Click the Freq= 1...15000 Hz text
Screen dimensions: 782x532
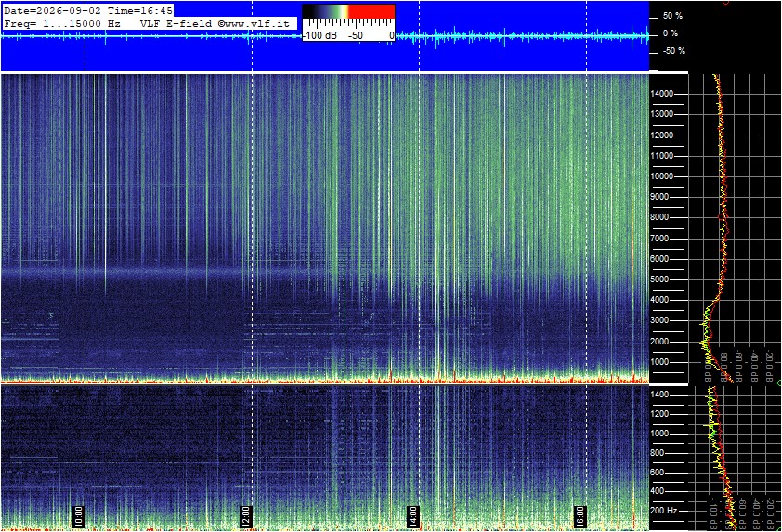click(62, 23)
